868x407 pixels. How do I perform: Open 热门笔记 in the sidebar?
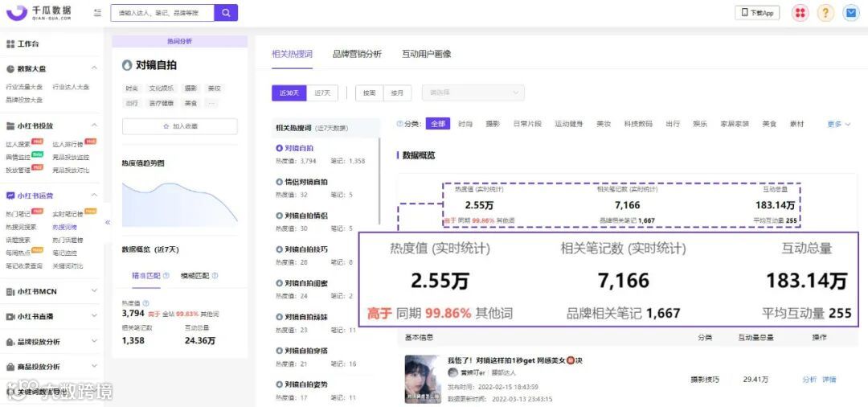pos(18,214)
